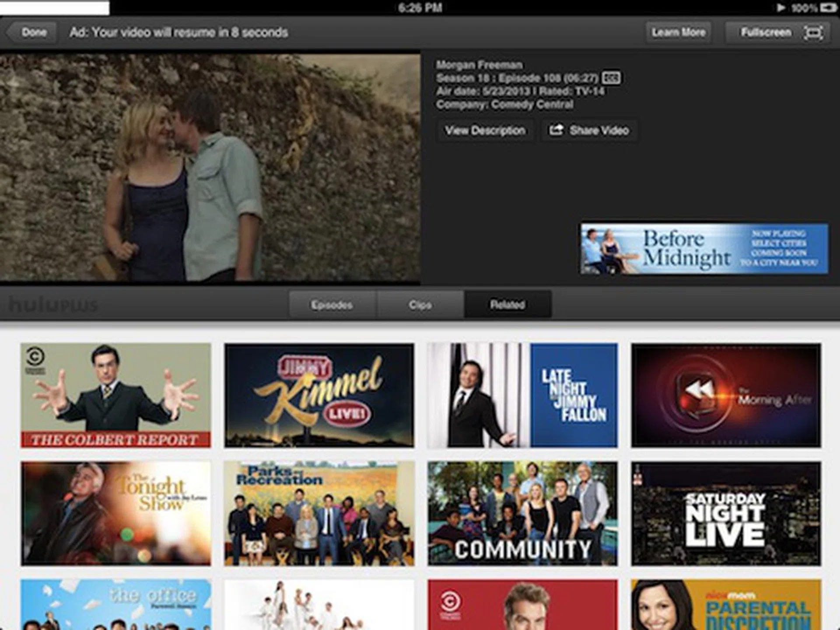The width and height of the screenshot is (840, 630).
Task: Open The Colbert Report thumbnail
Action: 115,395
